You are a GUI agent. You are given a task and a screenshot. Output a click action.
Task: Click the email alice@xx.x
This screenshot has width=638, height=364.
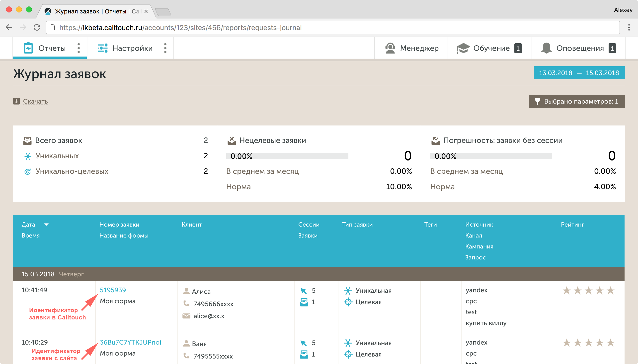coord(209,316)
